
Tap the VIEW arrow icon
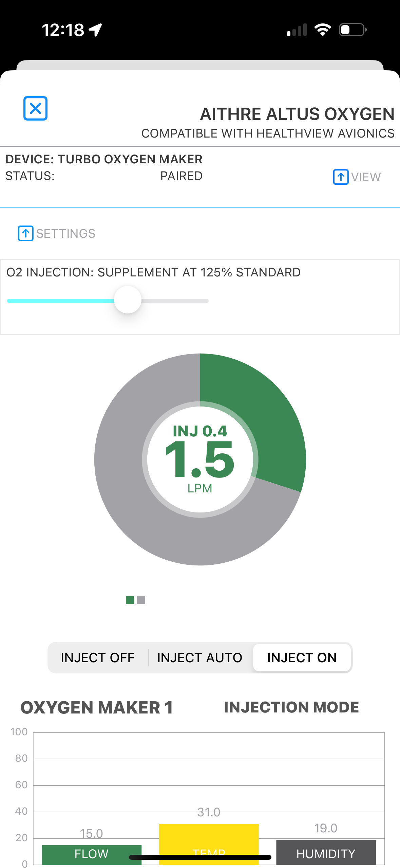[x=341, y=177]
